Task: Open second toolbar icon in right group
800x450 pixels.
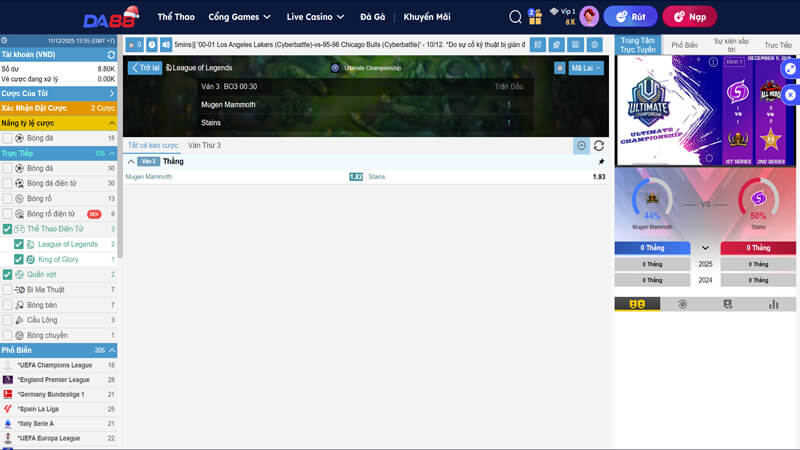Action: click(x=557, y=45)
